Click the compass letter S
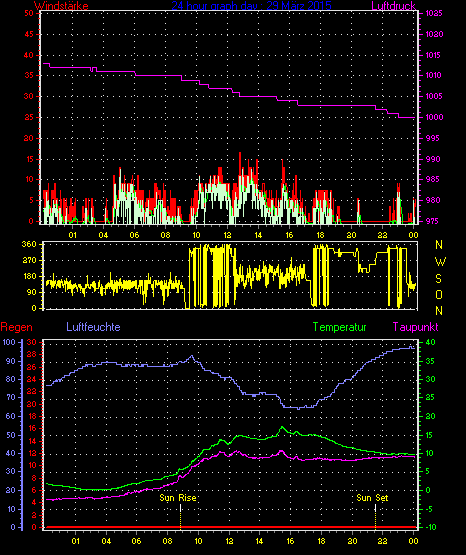This screenshot has height=555, width=466. (x=439, y=279)
